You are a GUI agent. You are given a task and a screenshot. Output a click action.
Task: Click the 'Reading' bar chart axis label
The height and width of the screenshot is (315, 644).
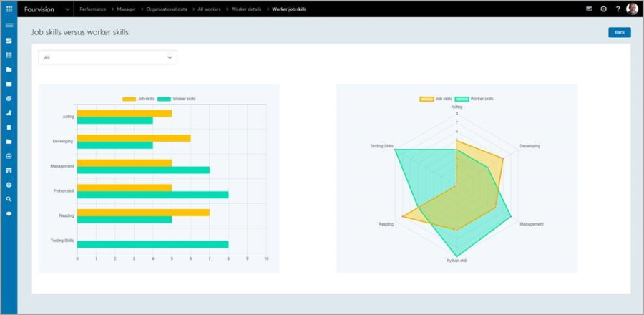click(67, 215)
